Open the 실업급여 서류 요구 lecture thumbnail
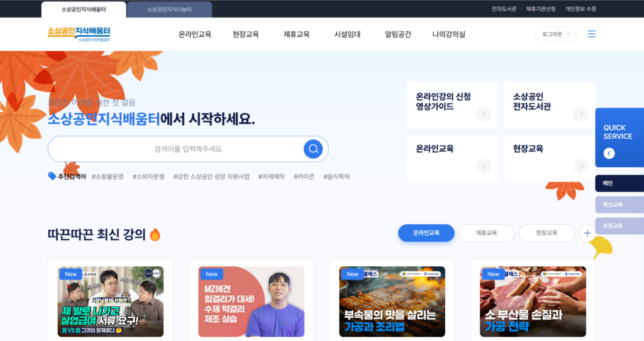Viewport: 644px width, 341px height. point(111,301)
